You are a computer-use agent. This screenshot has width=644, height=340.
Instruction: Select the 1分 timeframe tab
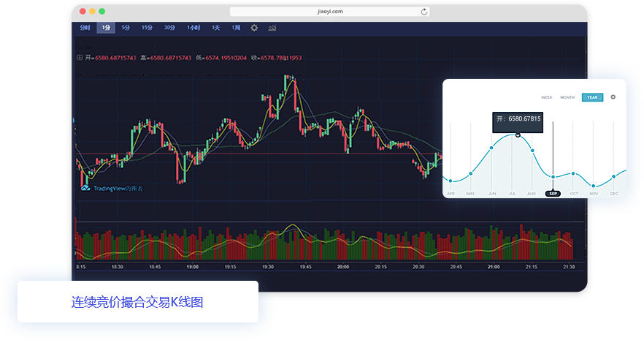click(x=106, y=28)
